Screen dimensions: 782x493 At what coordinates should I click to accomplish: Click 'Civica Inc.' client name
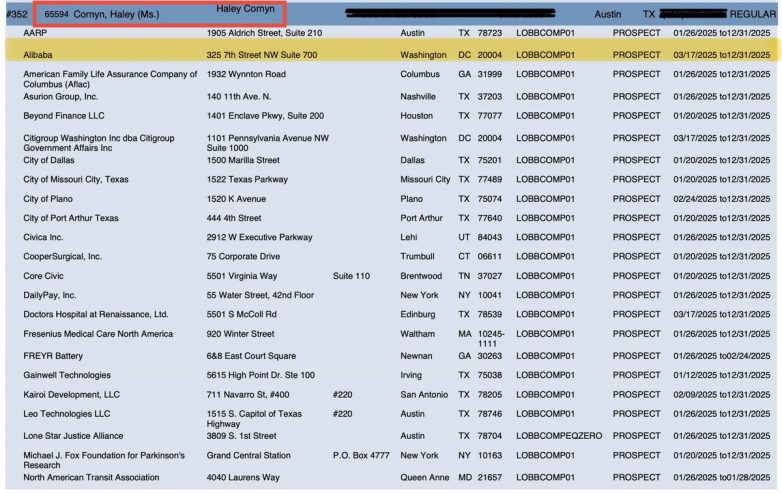43,237
